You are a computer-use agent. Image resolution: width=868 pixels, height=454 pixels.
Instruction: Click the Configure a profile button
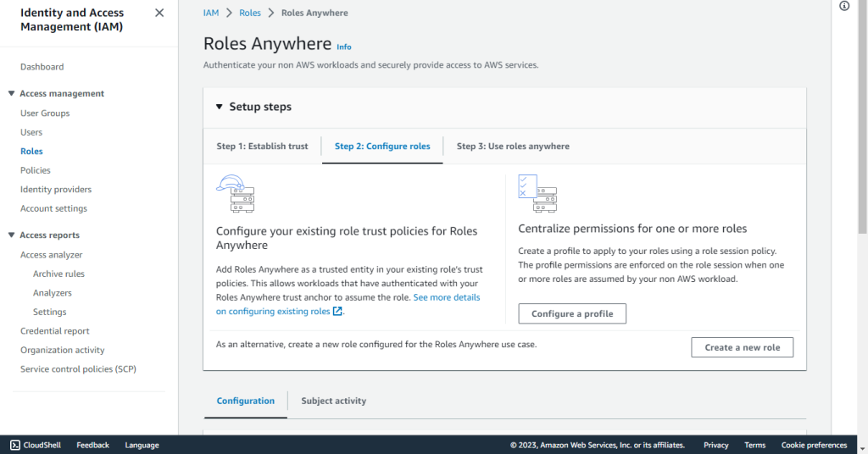[x=572, y=313]
